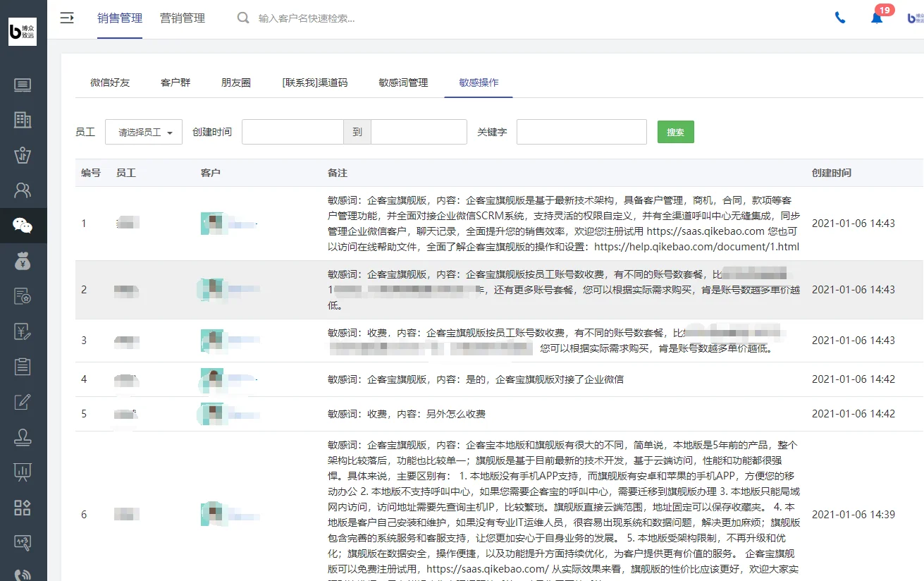Open the 客户群 tab
The width and height of the screenshot is (924, 581).
tap(175, 82)
